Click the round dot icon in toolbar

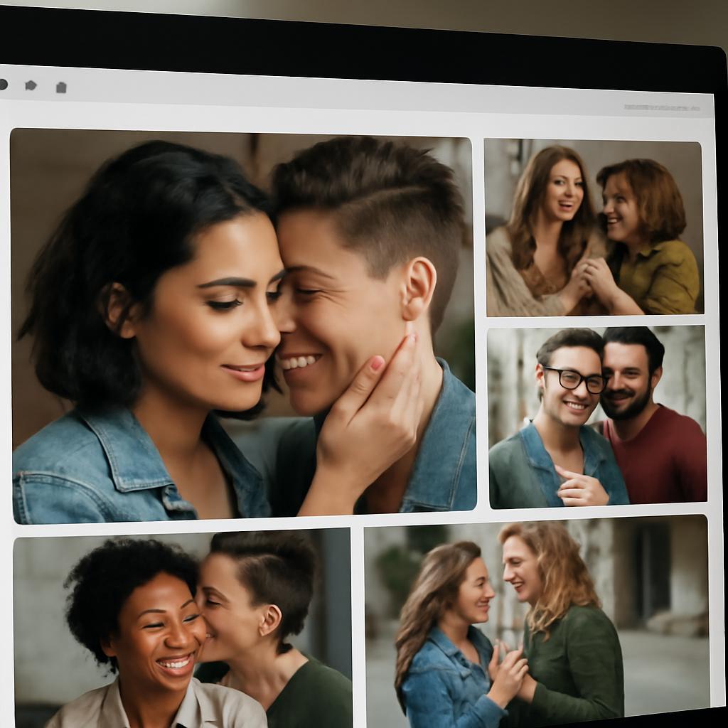pyautogui.click(x=3, y=84)
